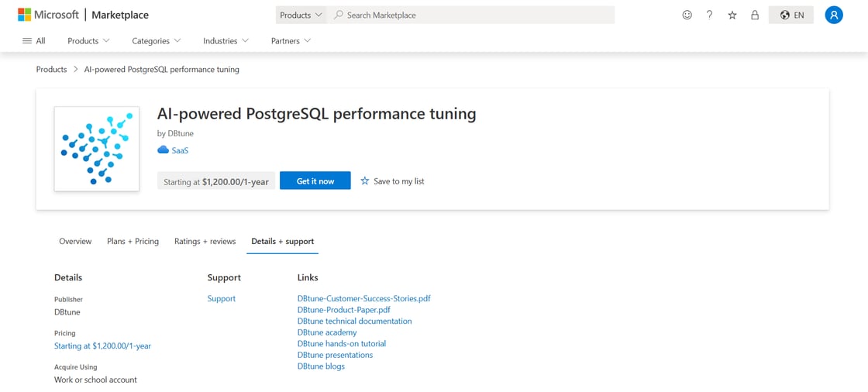Expand the Categories navigation menu
The width and height of the screenshot is (868, 392).
[157, 40]
